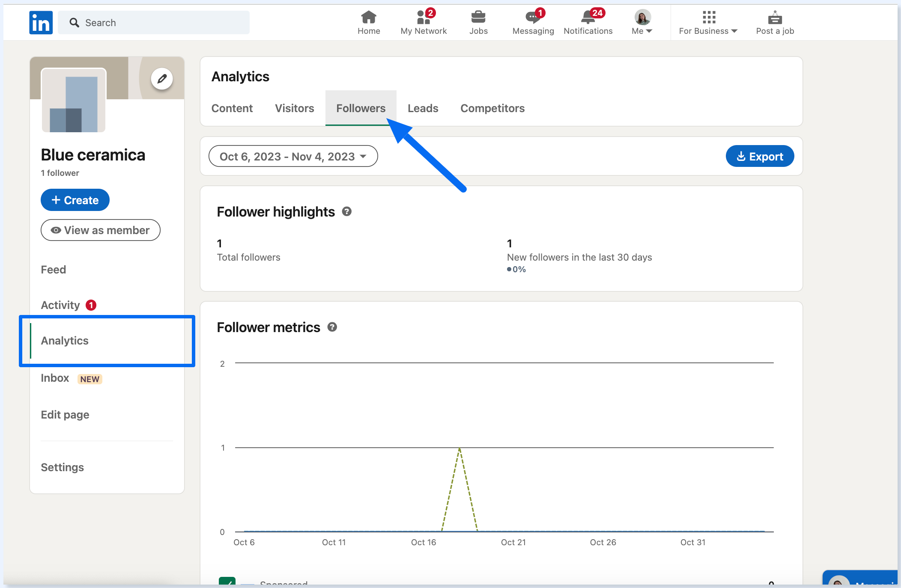
Task: Click View as member button
Action: [x=101, y=230]
